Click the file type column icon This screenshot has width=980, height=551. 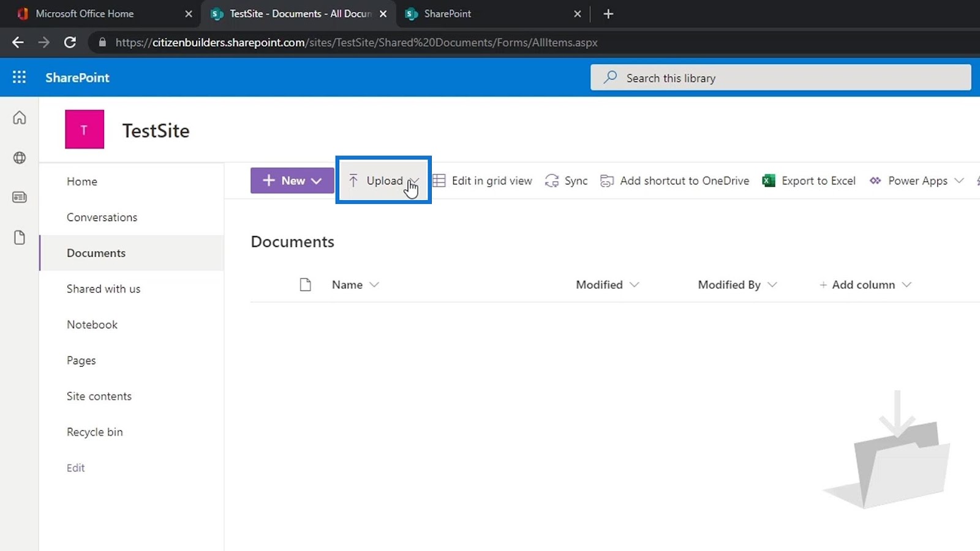point(305,285)
